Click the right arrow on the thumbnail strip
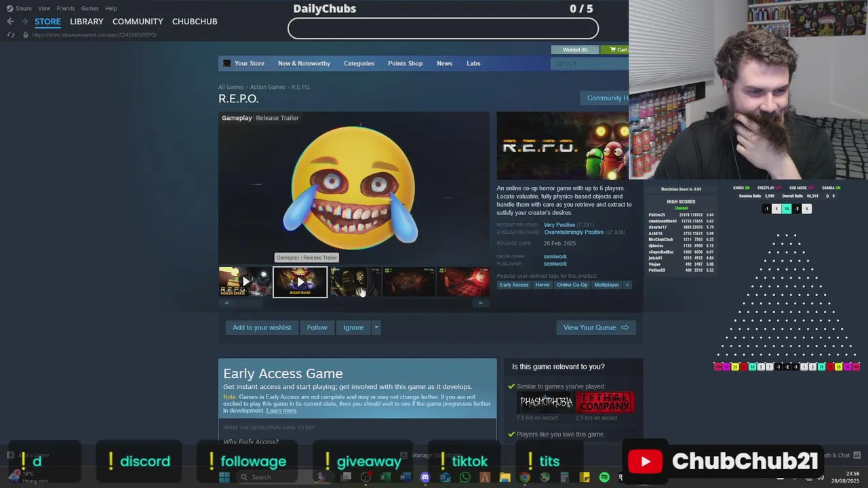Screen dimensions: 868x488 (x=481, y=303)
